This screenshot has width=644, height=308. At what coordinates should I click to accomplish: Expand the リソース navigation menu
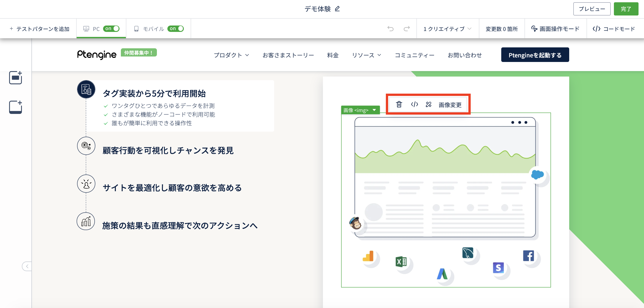(366, 55)
